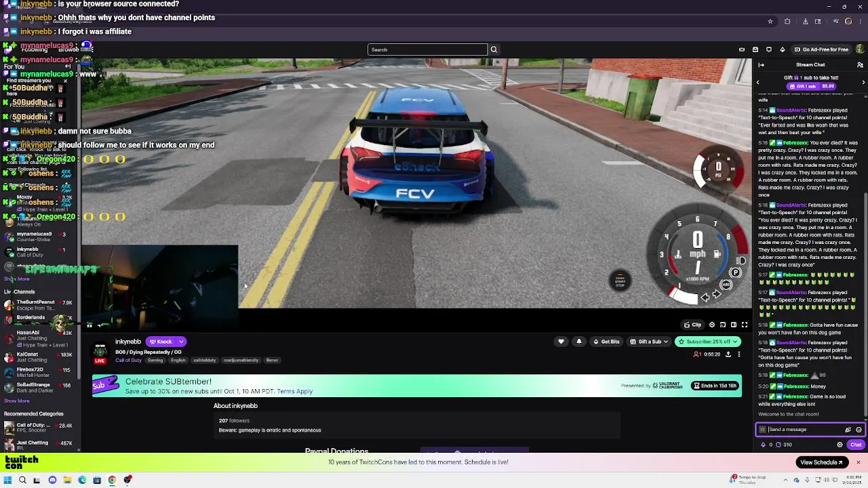This screenshot has width=868, height=488.
Task: Open Get Bits button below player
Action: [606, 342]
